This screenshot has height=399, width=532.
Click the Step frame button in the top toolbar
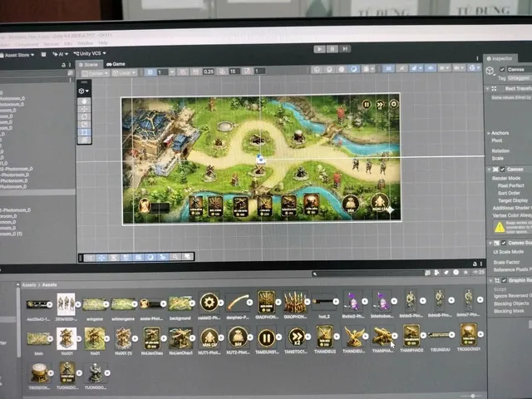345,48
